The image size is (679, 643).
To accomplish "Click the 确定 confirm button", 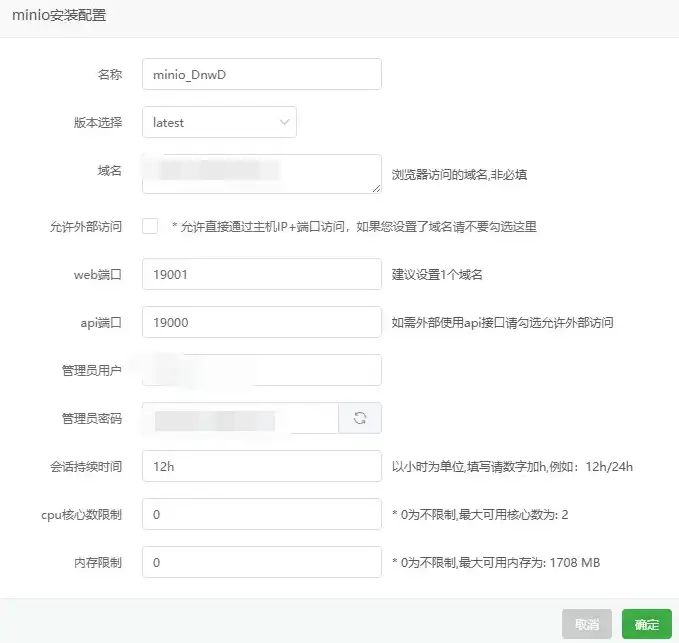I will 647,624.
